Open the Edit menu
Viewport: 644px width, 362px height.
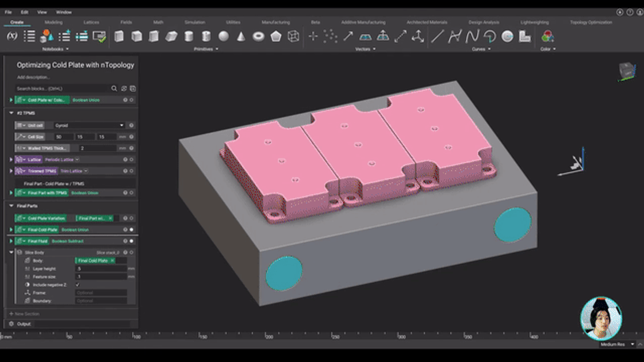coord(25,12)
